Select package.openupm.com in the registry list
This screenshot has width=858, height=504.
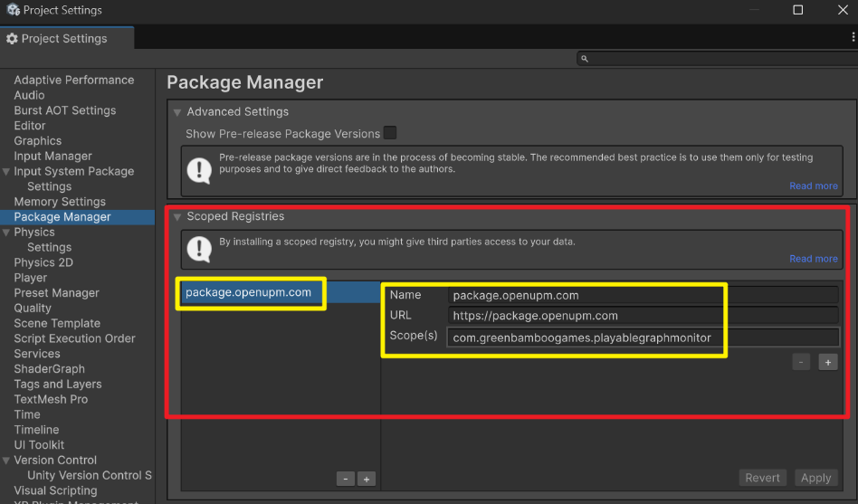coord(281,292)
